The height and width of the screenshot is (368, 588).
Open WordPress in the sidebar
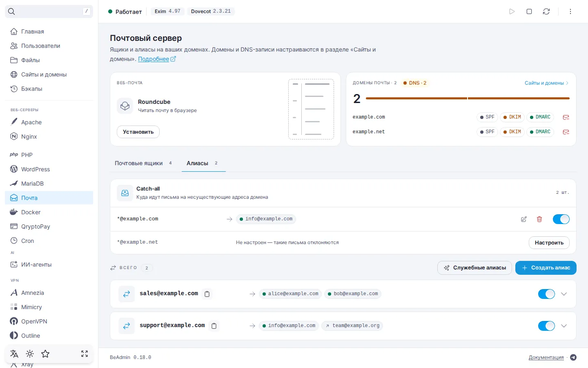[x=49, y=169]
